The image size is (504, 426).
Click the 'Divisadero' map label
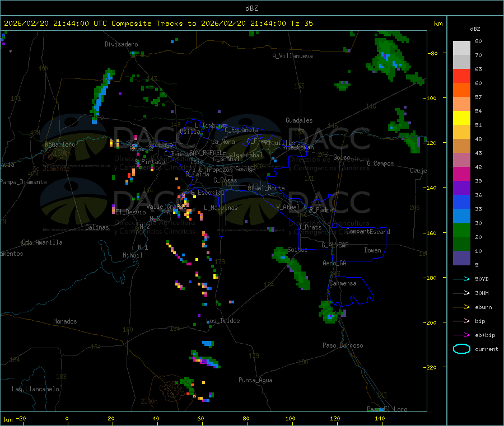121,44
